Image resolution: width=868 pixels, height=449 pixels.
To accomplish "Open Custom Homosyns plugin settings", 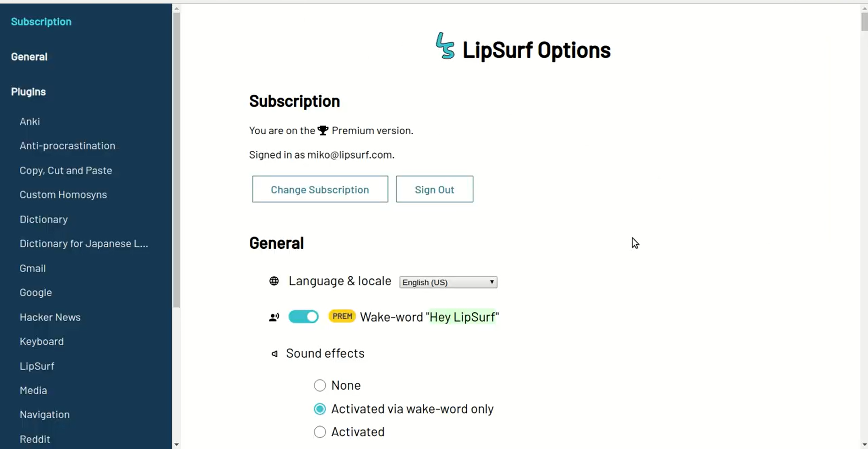I will coord(63,194).
